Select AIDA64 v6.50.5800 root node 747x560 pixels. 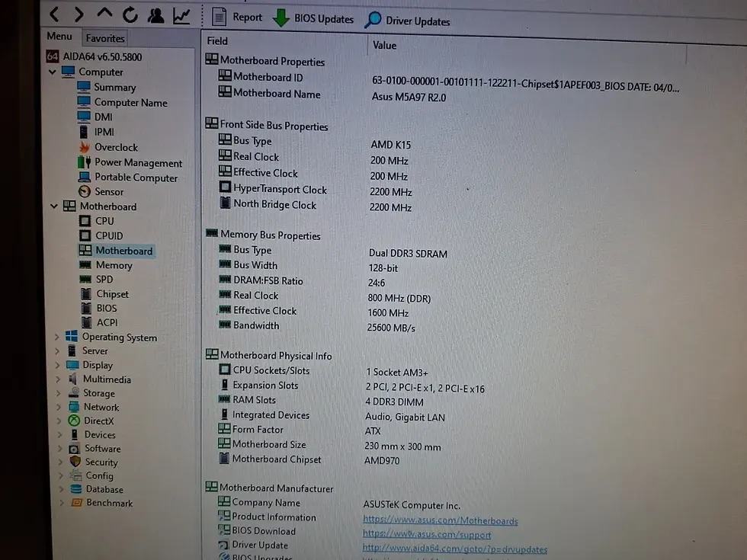coord(95,56)
